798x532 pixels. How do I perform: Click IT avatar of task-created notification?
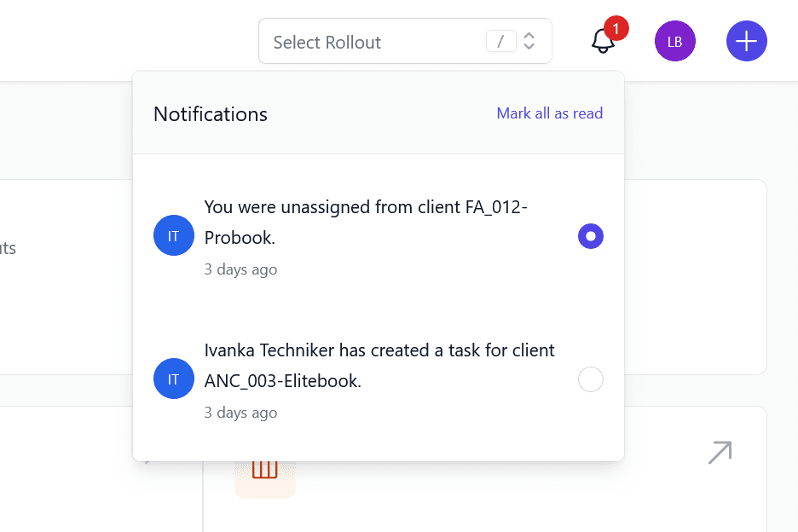click(173, 379)
